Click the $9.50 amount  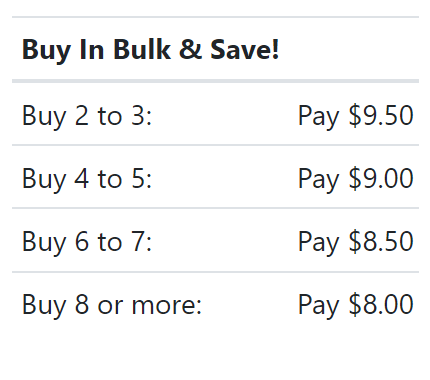(381, 115)
